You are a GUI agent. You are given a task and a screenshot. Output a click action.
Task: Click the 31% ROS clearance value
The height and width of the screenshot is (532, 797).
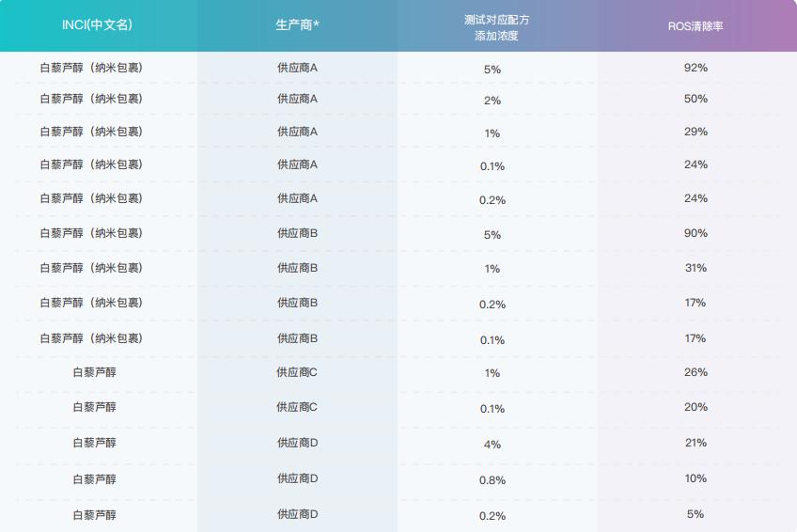click(x=695, y=268)
